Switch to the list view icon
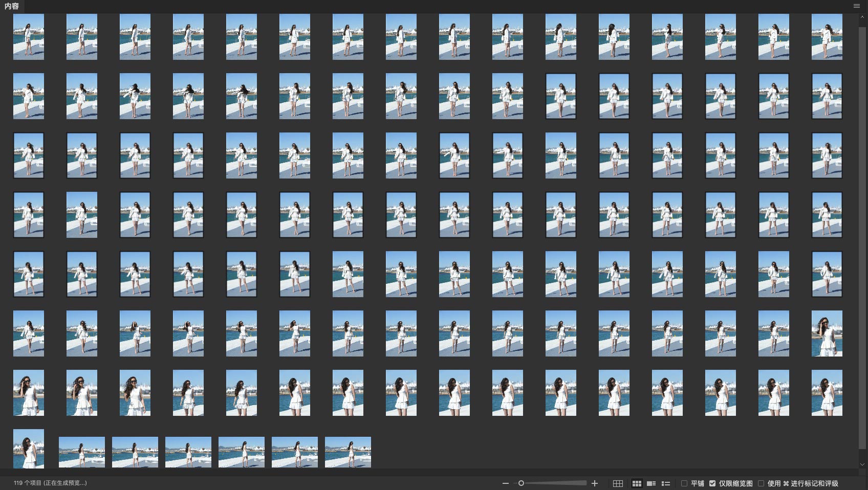Viewport: 868px width, 490px height. click(x=666, y=483)
